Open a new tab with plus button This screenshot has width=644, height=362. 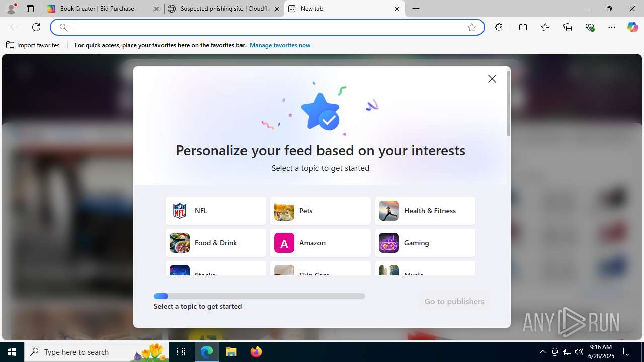pyautogui.click(x=416, y=9)
